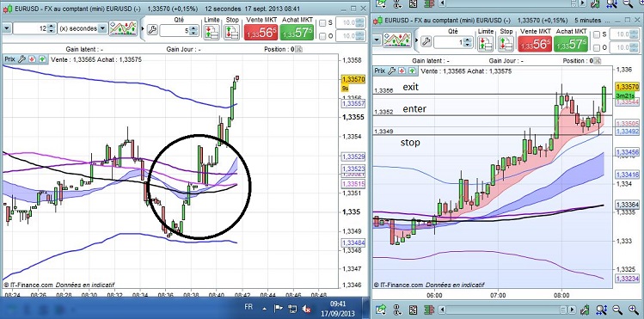644x319 pixels.
Task: Open wrench settings beside Qté in 5 minutes window
Action: pos(426,40)
